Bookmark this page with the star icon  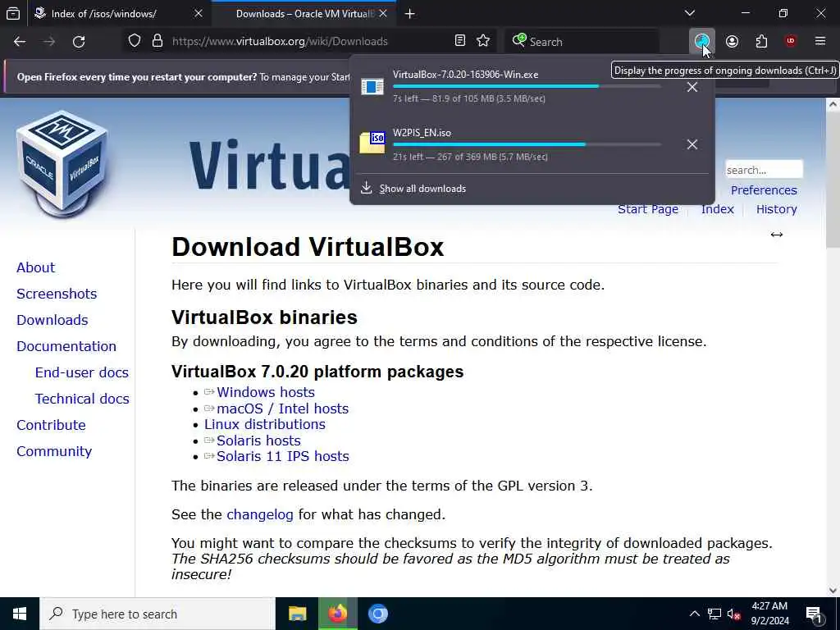coord(483,41)
